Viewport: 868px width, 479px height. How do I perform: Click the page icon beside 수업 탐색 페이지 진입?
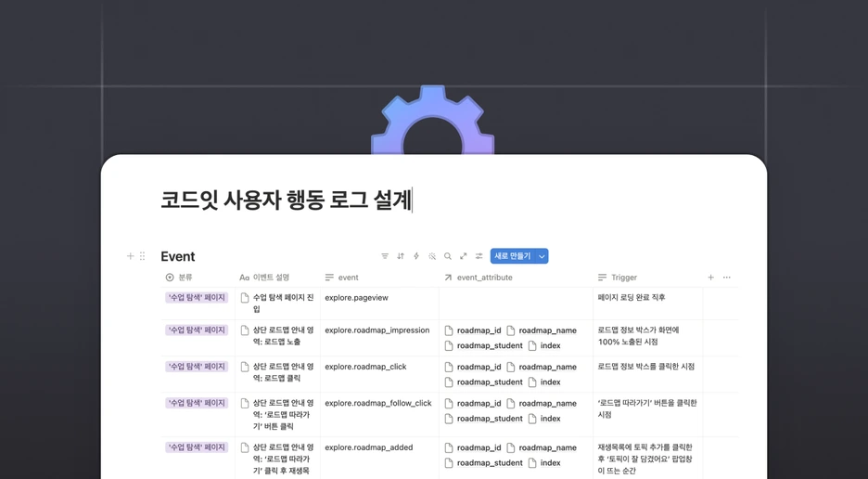tap(245, 298)
